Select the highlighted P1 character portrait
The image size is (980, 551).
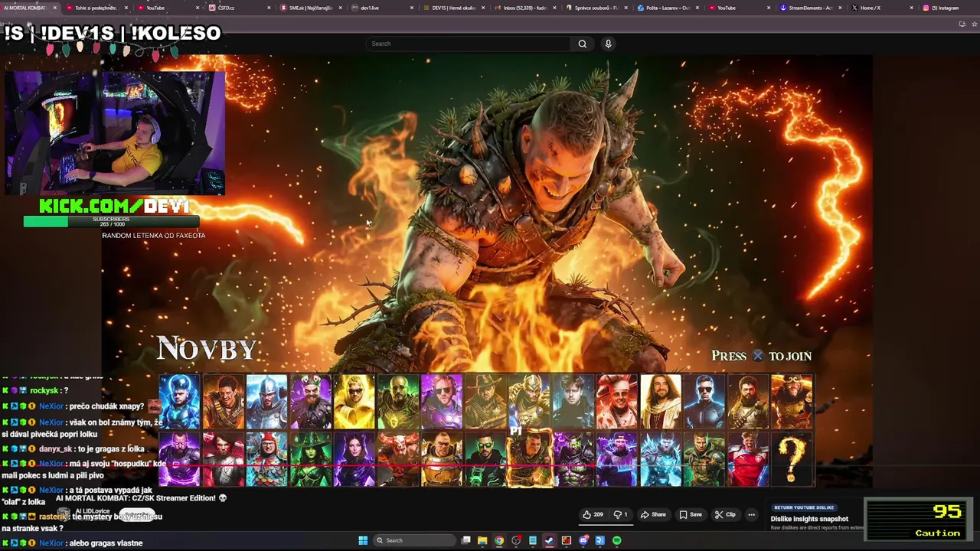point(530,458)
